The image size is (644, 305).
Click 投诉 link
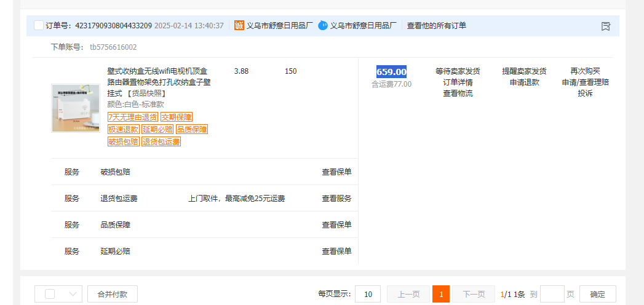585,93
